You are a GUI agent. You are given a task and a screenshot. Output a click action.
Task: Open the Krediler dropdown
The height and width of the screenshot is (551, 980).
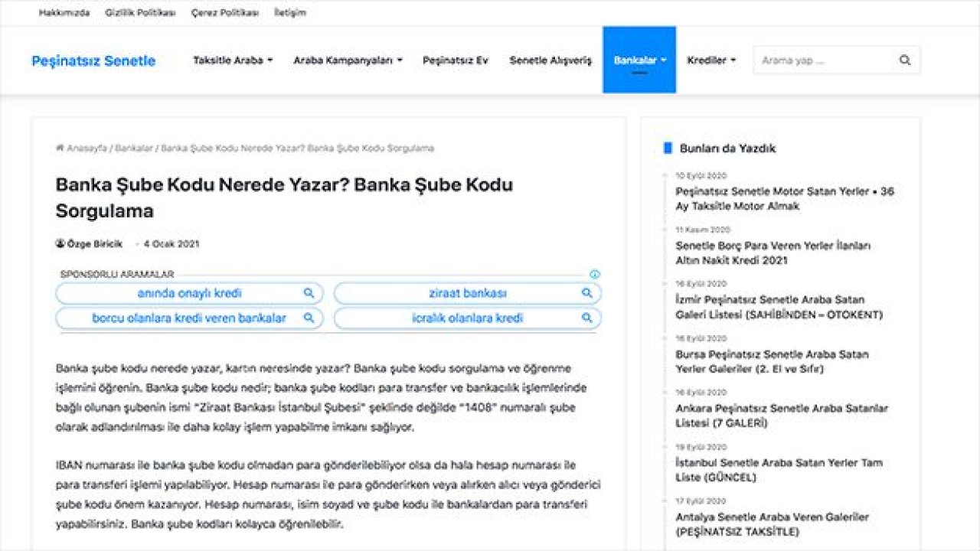pos(711,60)
